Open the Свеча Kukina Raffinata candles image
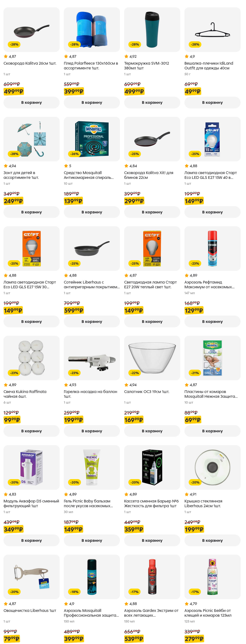Viewport: 246px width, 644px height. click(31, 358)
